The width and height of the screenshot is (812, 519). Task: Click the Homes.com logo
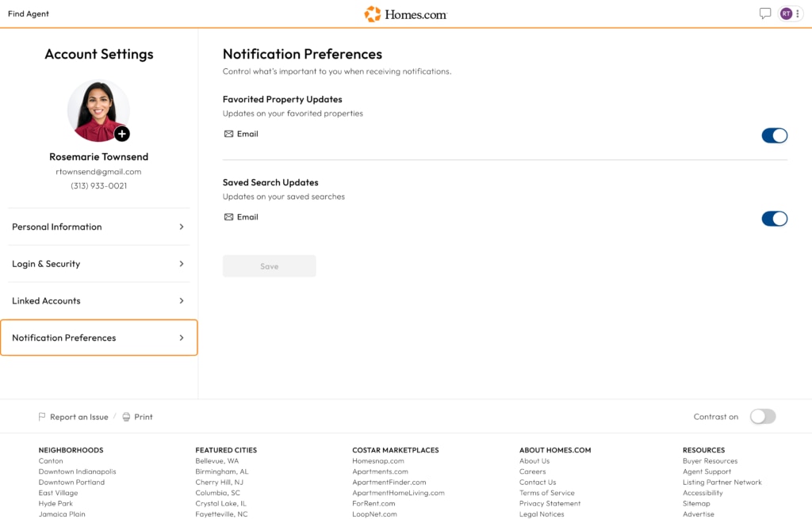[x=406, y=13]
